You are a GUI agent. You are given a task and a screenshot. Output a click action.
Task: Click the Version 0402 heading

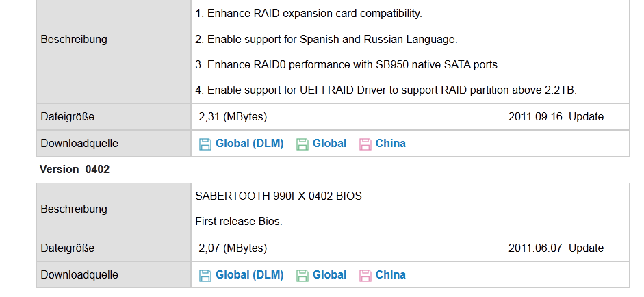point(75,169)
